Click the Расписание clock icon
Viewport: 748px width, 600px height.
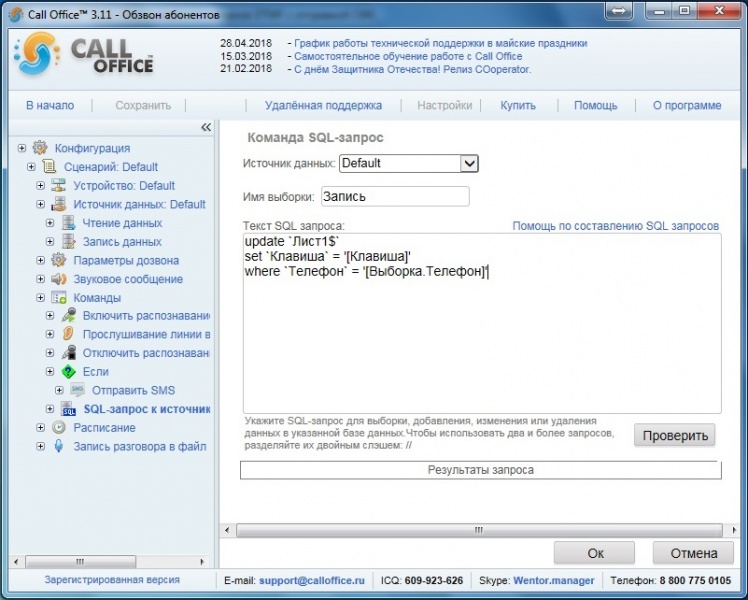click(59, 427)
